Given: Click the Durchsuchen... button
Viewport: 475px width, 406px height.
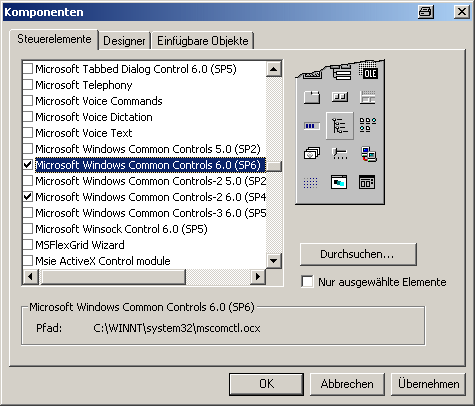Looking at the screenshot, I should [x=358, y=254].
